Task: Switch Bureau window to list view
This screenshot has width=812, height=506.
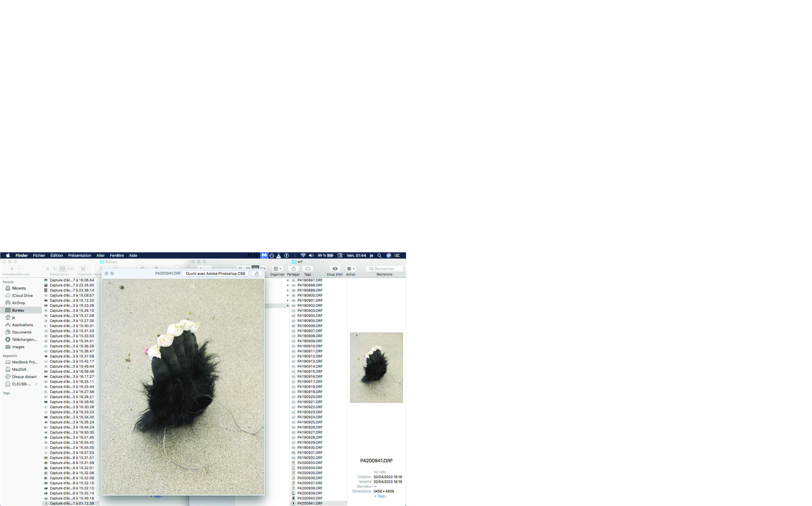Action: click(x=55, y=269)
